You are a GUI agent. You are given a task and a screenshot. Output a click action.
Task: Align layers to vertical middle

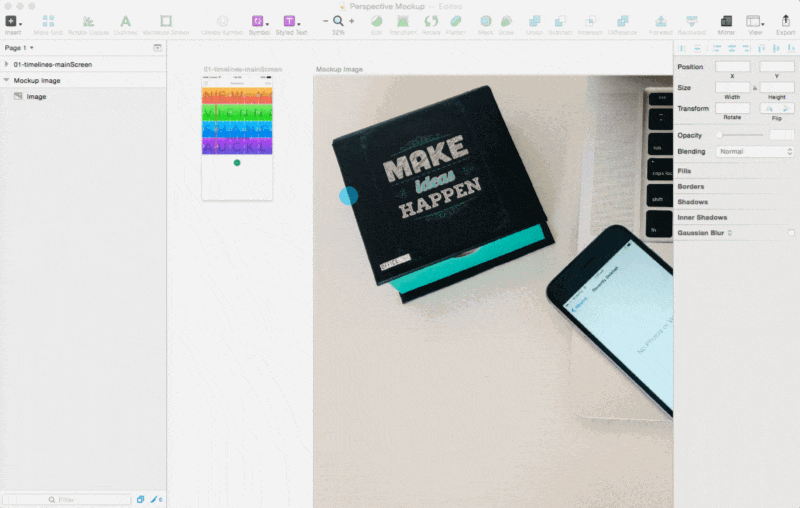coord(776,48)
